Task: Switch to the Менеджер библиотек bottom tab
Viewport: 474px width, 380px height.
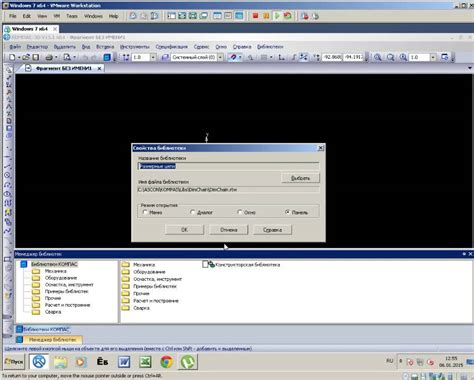Action: [x=49, y=339]
